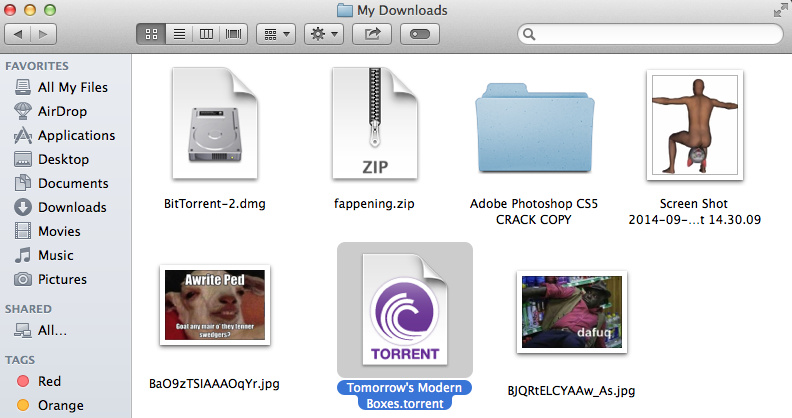Click the Screen Shot 2014-09 file name
Image resolution: width=792 pixels, height=418 pixels.
[x=695, y=212]
